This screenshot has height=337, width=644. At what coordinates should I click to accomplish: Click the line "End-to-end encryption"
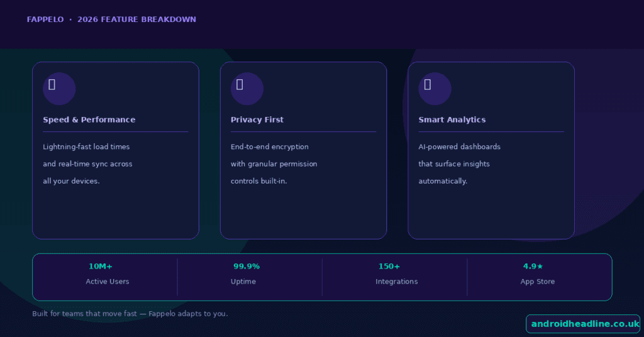[x=269, y=147]
